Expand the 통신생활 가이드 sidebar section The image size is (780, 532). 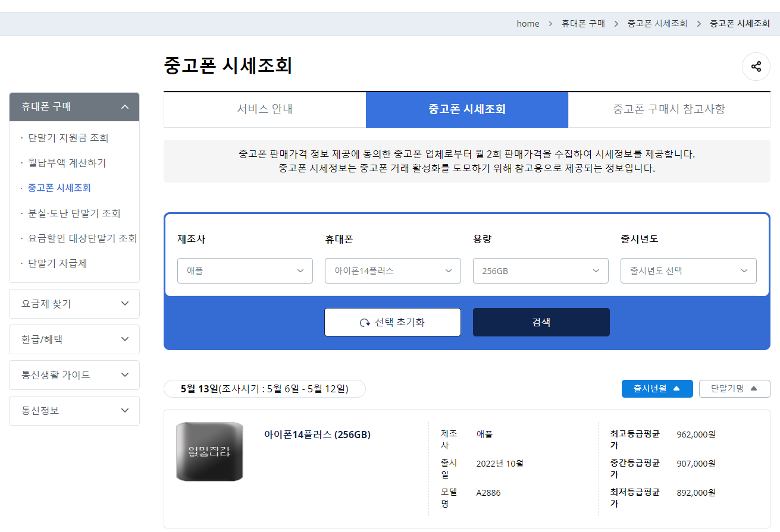(74, 375)
